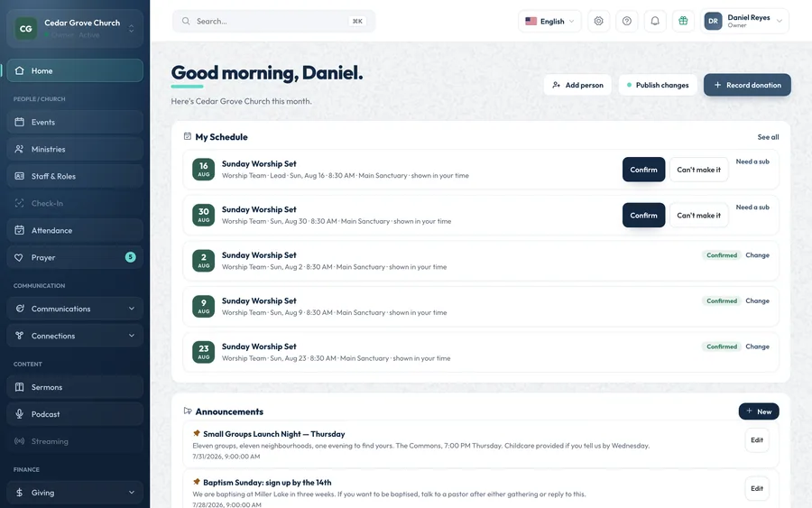Open the gift box icon in top bar
Screen dimensions: 812x508
(683, 22)
